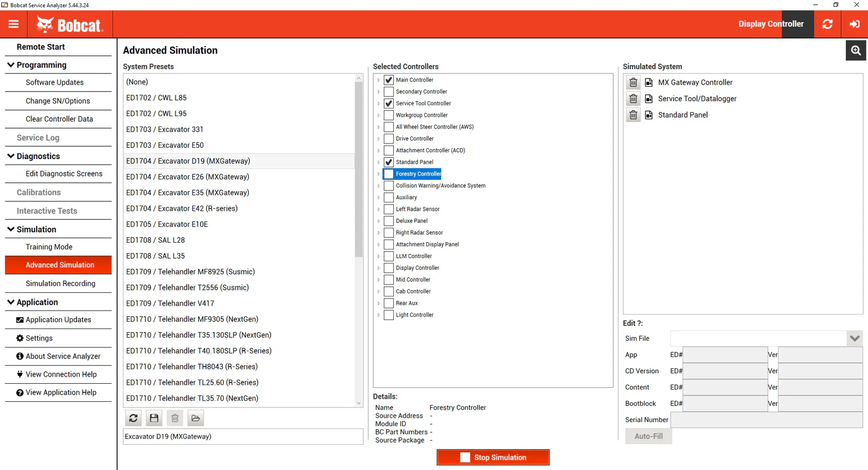The image size is (868, 470).
Task: Enable the Forestry Controller checkbox
Action: [389, 174]
